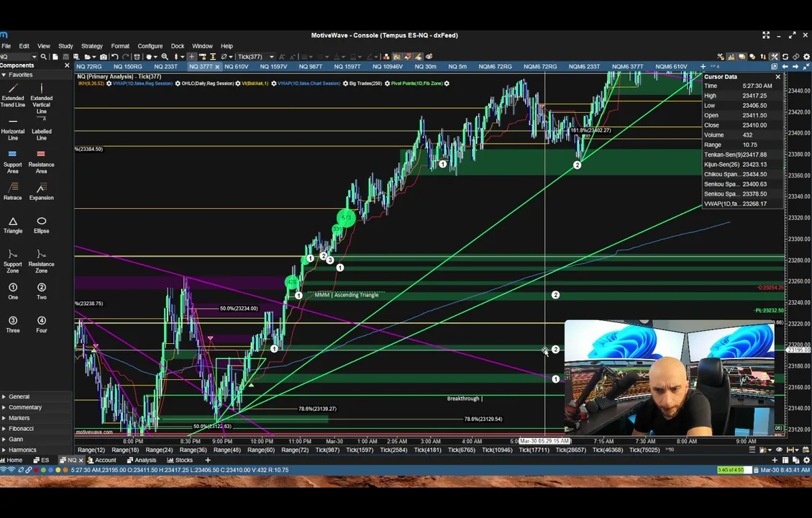Open Big Trades(250) study settings gear
This screenshot has width=812, height=518.
387,83
